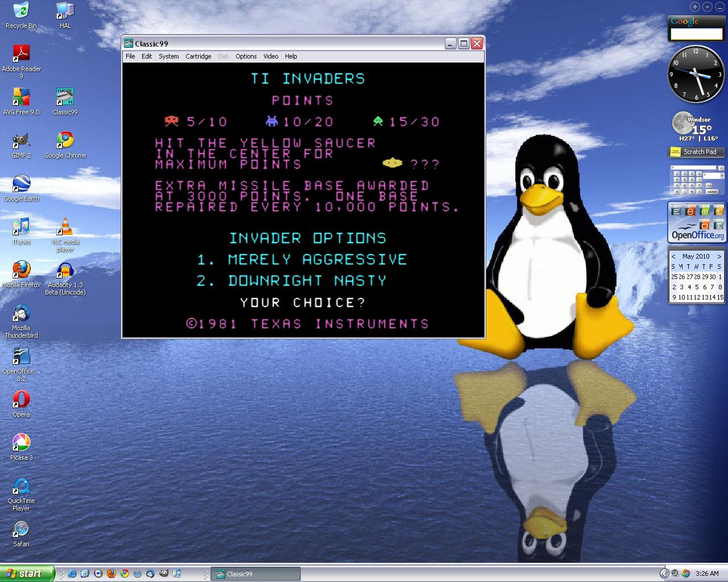Screen dimensions: 728x582
Task: Go to previous month in calendar gadget
Action: coord(673,256)
